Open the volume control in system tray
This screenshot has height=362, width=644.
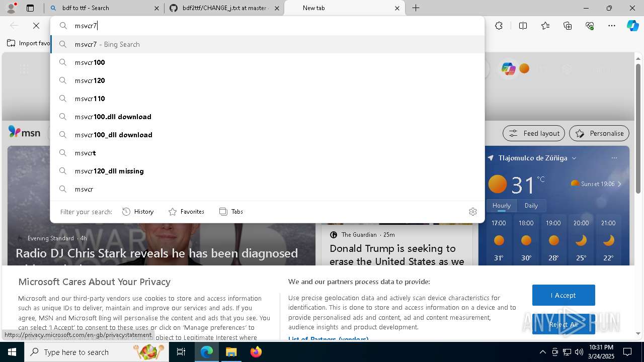tap(579, 352)
